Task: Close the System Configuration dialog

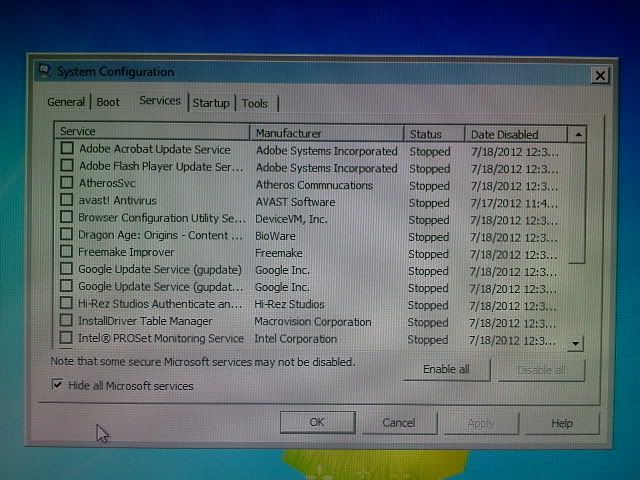Action: pos(600,76)
